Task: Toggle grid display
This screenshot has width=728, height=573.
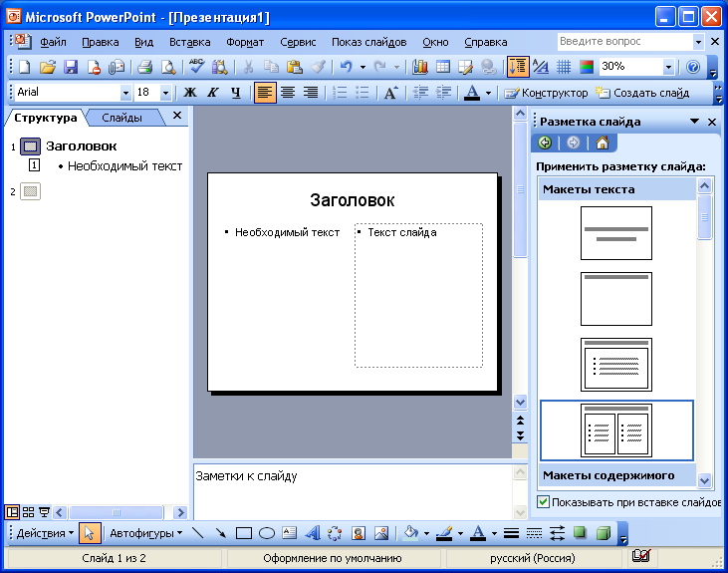Action: pos(564,68)
